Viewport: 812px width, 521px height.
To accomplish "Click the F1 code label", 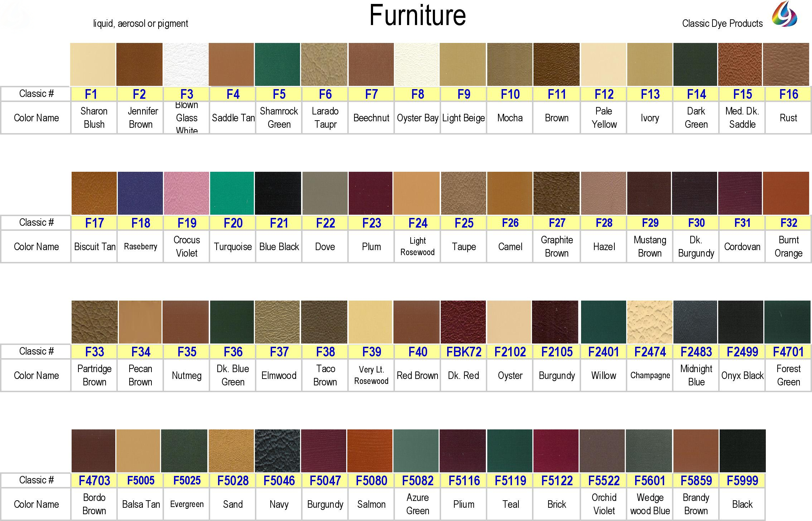I will tap(91, 94).
